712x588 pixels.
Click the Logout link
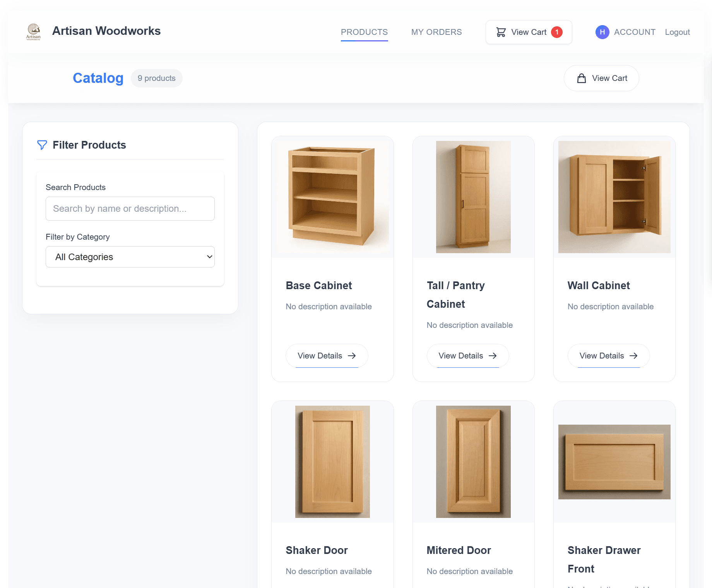click(677, 32)
